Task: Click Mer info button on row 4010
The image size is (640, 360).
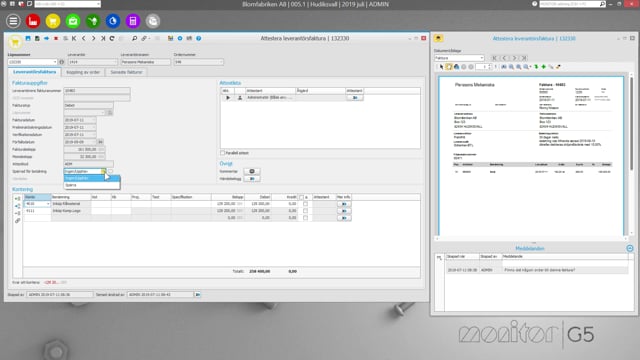Action: 344,204
